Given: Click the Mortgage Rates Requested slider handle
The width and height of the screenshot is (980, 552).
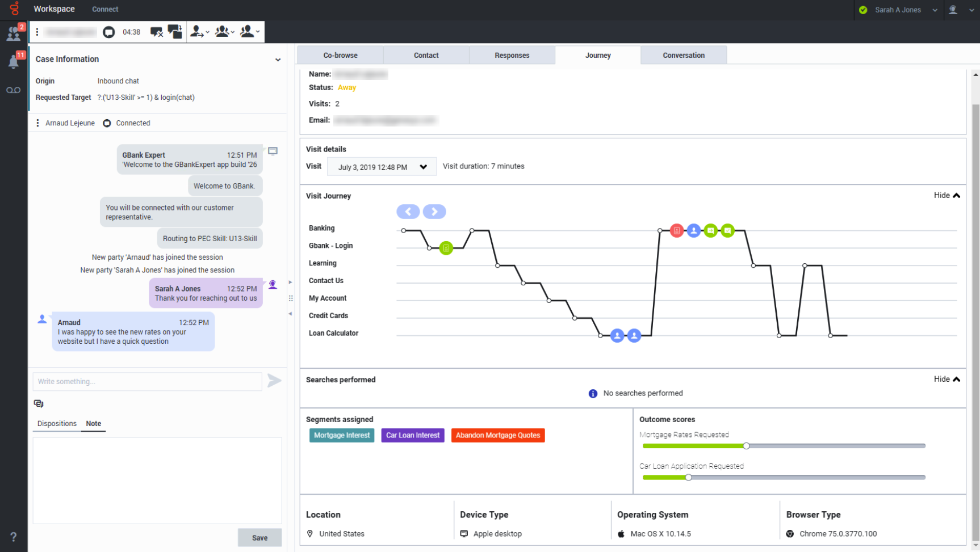Looking at the screenshot, I should [x=746, y=446].
